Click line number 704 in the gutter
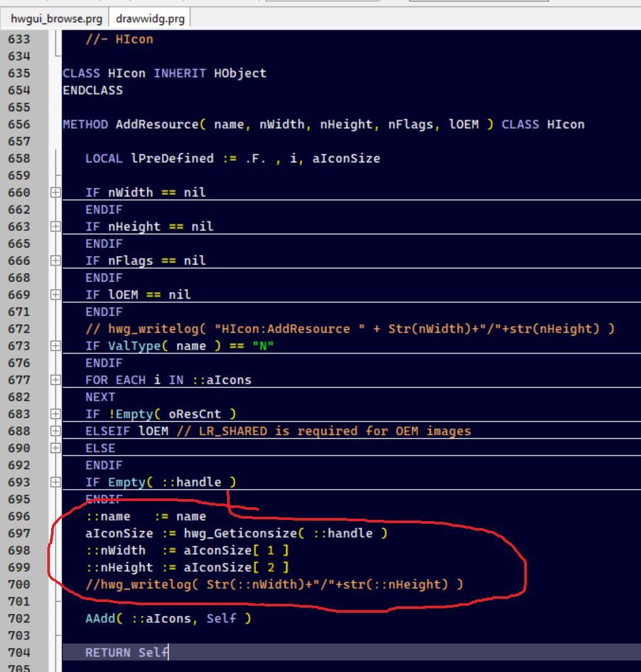The width and height of the screenshot is (641, 672). coord(19,652)
